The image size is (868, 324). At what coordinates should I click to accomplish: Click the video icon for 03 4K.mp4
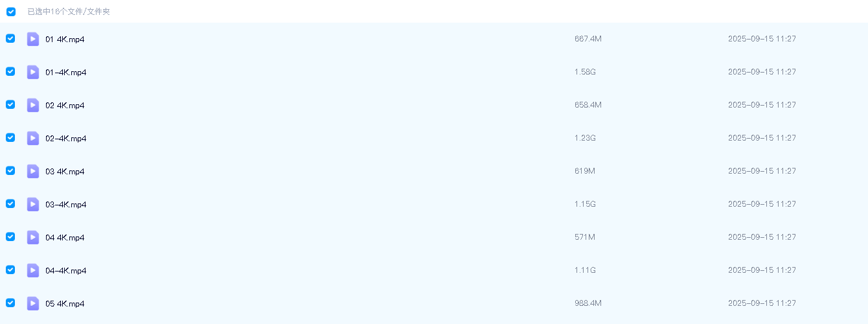click(33, 171)
